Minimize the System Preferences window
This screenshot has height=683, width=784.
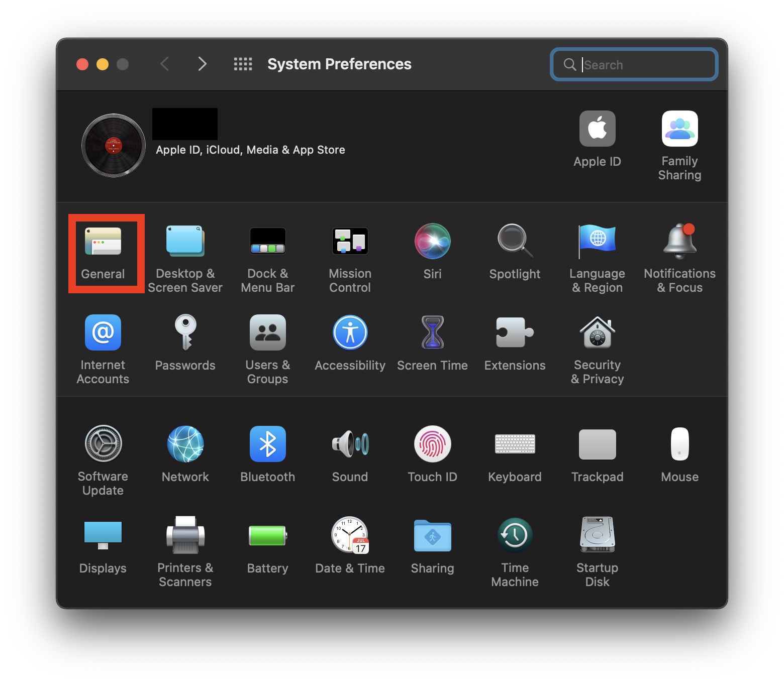(x=103, y=64)
